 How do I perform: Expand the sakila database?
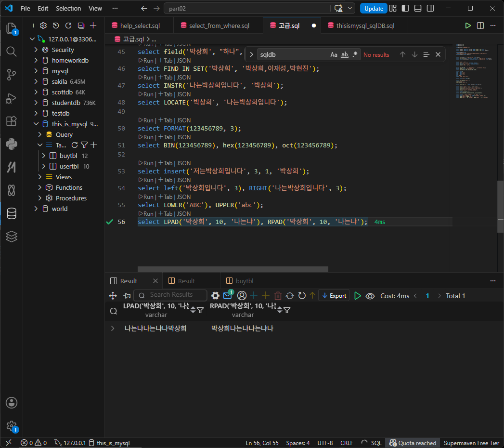pos(36,82)
